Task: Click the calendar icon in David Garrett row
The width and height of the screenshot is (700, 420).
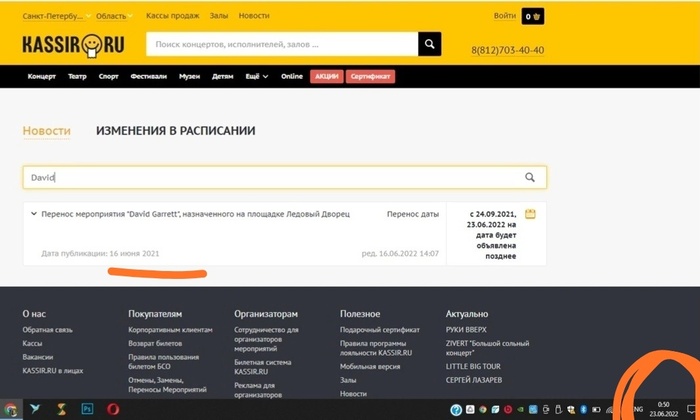Action: tap(530, 214)
